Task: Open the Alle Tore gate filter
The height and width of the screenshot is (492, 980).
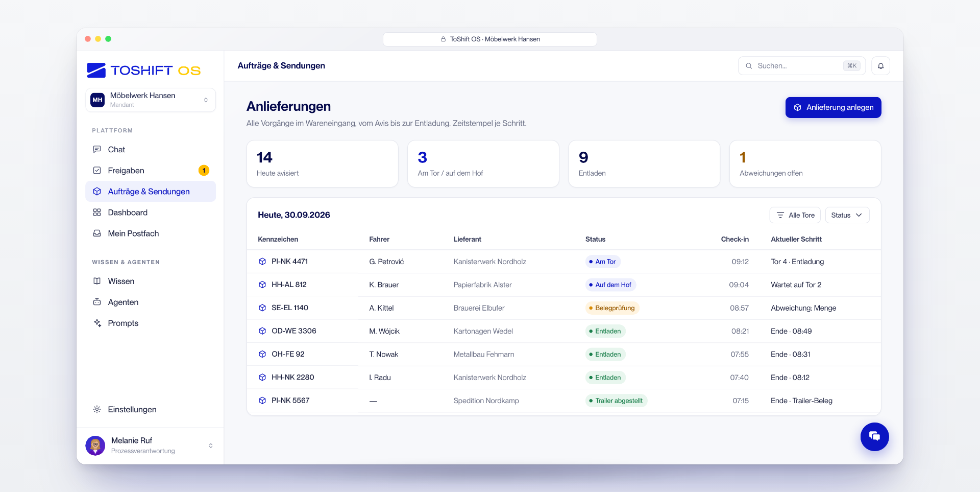Action: 795,215
